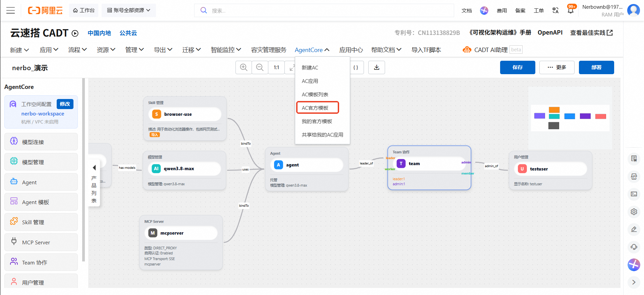Open the notifications bell
The width and height of the screenshot is (644, 295).
[x=571, y=10]
